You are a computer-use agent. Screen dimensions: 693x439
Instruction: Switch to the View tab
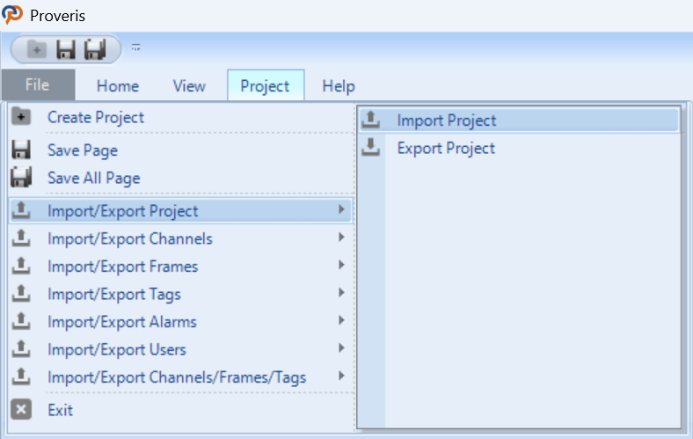(x=189, y=86)
